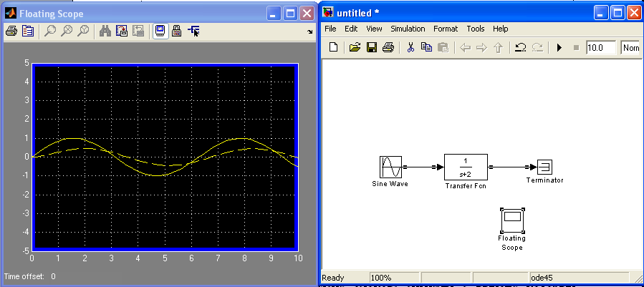Select signal line from Sine Wave to Transfer Fcn
644x287 pixels.
click(x=420, y=167)
